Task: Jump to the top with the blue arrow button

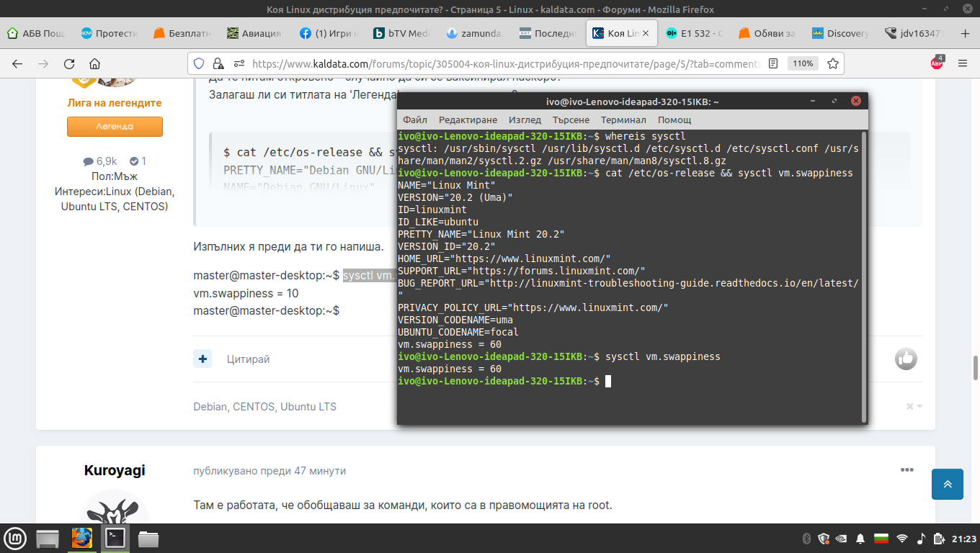Action: pyautogui.click(x=948, y=484)
